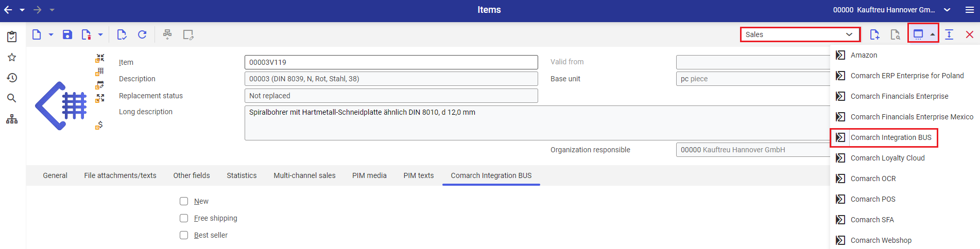980x249 pixels.
Task: Save the item with the disk icon
Action: click(67, 34)
